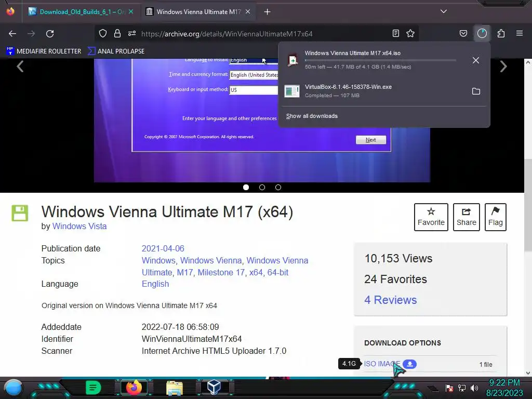
Task: Open green notes app in taskbar
Action: tap(94, 388)
